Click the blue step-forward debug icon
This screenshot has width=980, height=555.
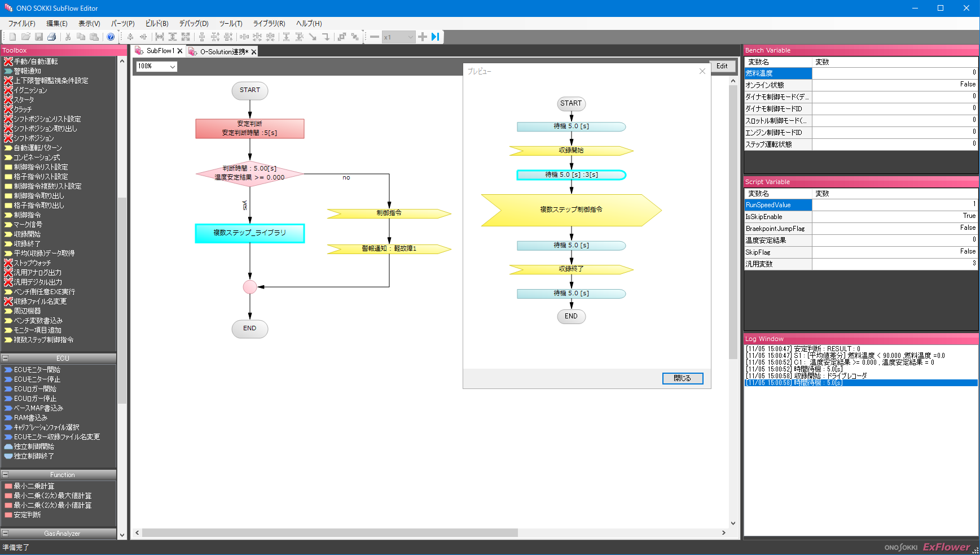click(x=436, y=37)
